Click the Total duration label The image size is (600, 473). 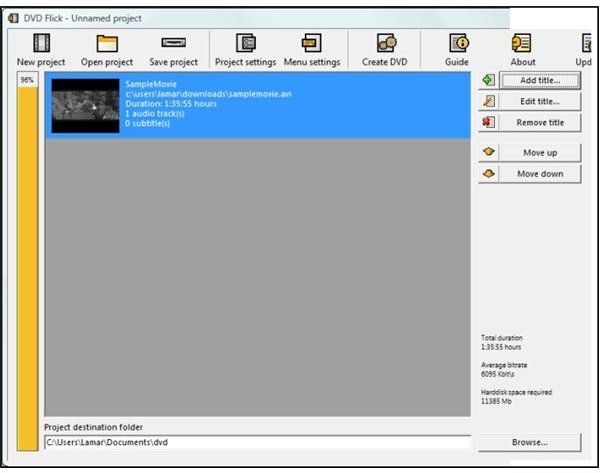coord(502,338)
